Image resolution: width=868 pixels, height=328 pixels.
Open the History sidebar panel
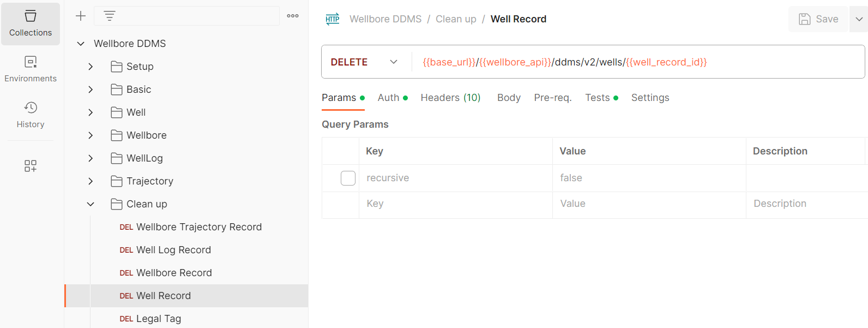30,115
